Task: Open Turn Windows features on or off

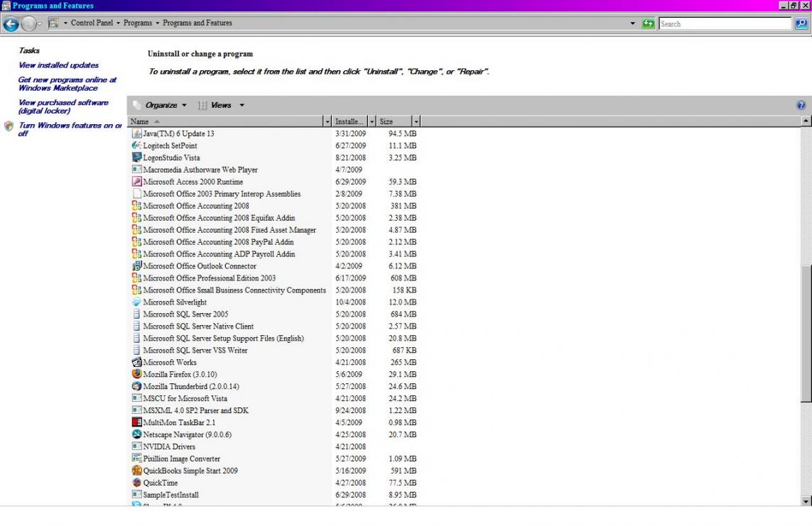Action: pos(70,129)
